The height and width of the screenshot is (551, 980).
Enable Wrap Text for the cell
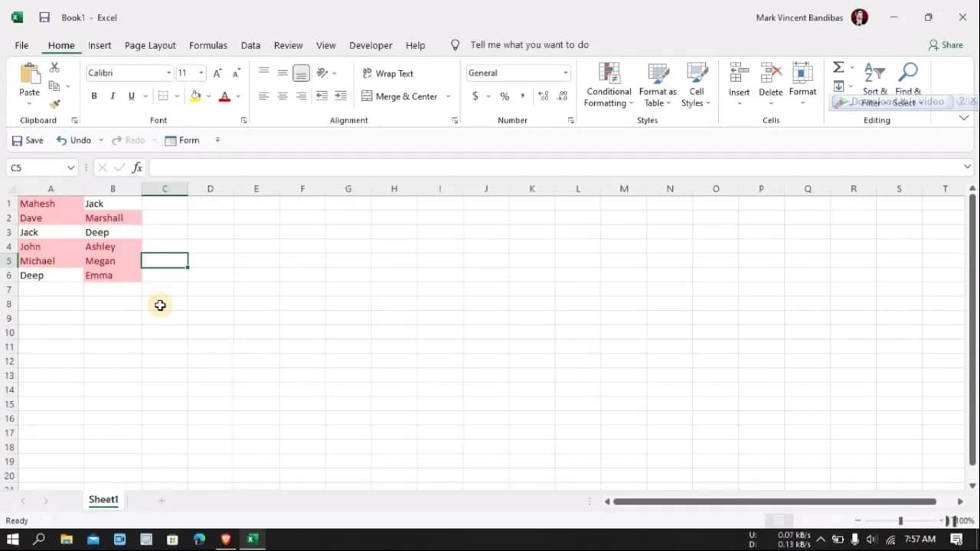point(388,73)
